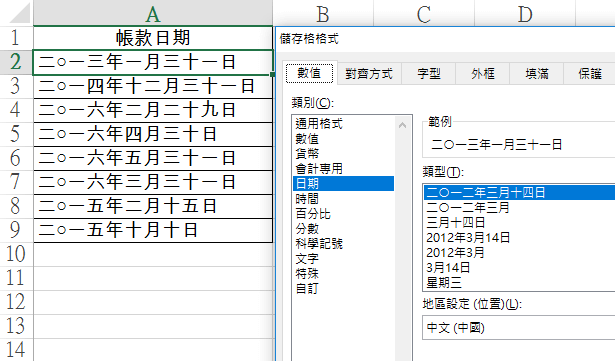Choose the 分數 category
Image resolution: width=615 pixels, height=361 pixels.
click(x=343, y=228)
